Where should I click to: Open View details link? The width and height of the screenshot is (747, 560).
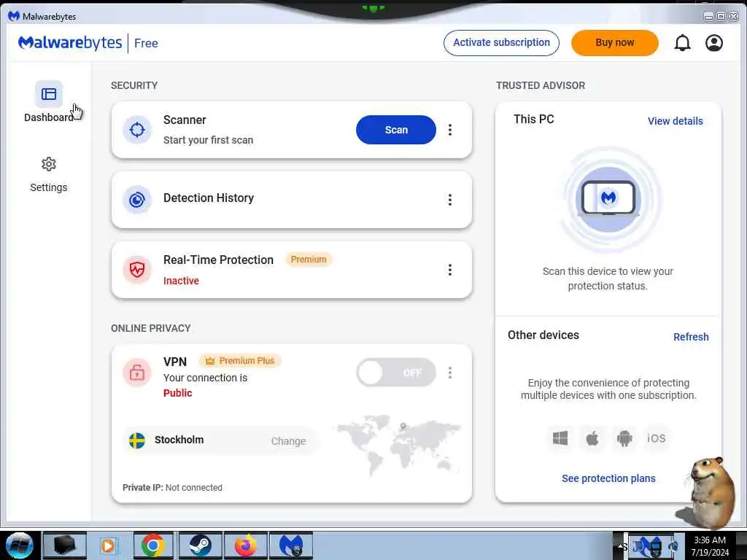[x=675, y=121]
